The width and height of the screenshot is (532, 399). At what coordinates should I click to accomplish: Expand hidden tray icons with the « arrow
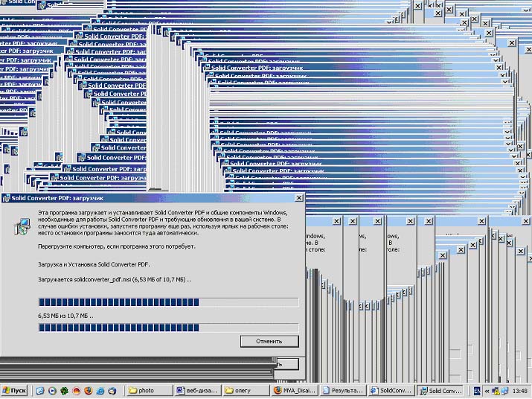487,390
